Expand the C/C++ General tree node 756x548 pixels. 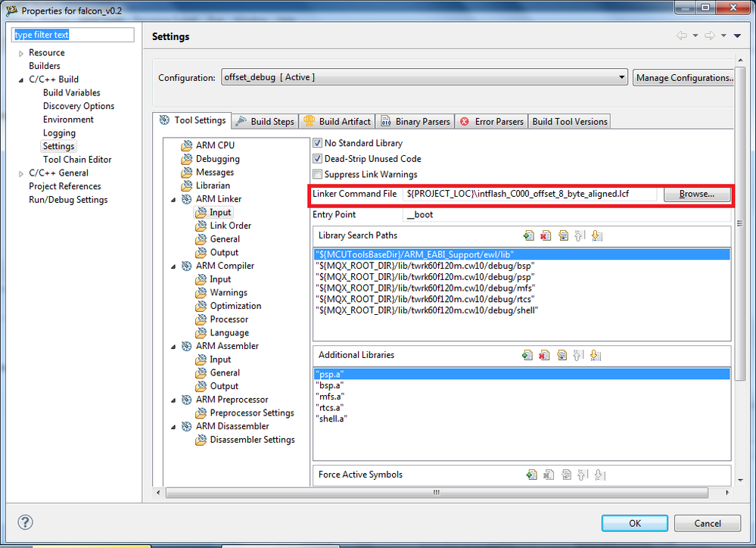point(20,173)
